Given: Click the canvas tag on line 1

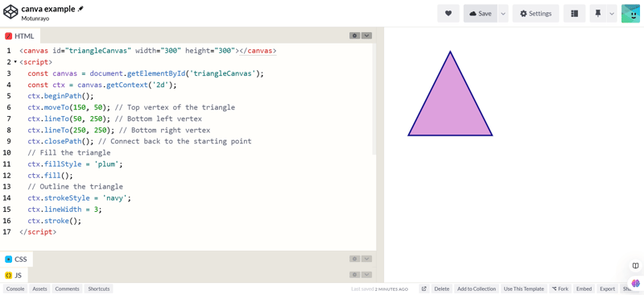Looking at the screenshot, I should point(148,51).
